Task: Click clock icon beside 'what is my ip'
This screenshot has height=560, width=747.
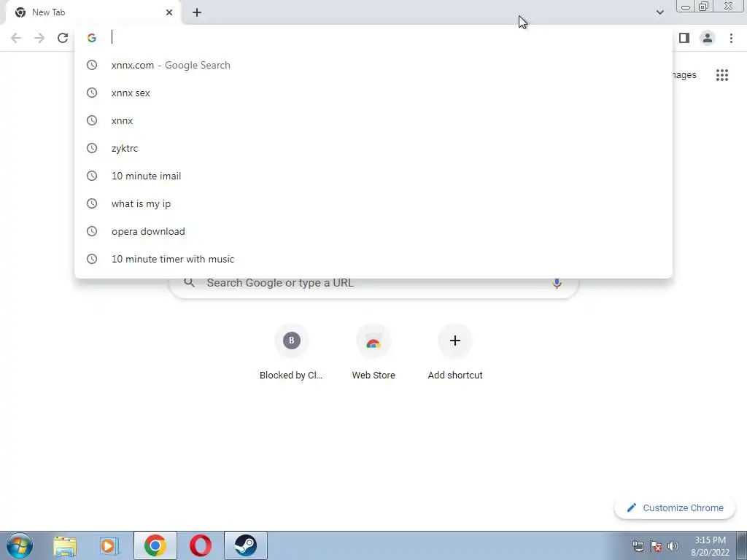Action: point(92,204)
